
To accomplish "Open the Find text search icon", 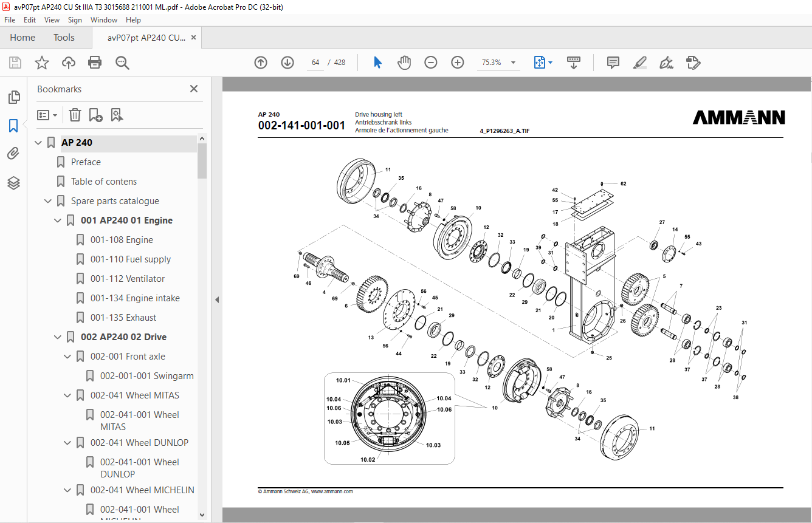I will pyautogui.click(x=122, y=63).
